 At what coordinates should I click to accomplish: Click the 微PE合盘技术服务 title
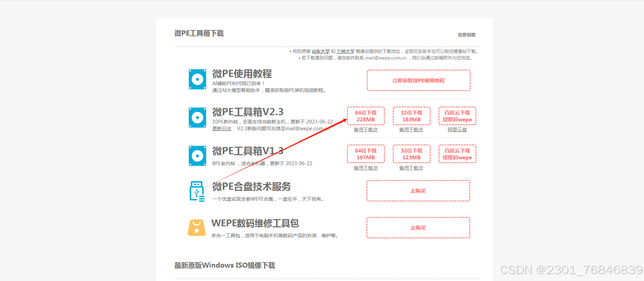coord(252,187)
